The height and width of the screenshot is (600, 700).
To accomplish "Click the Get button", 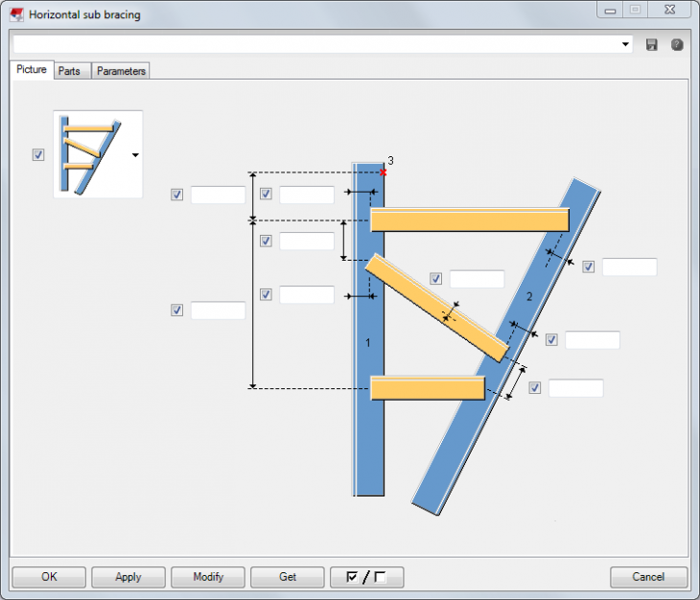I will 287,577.
